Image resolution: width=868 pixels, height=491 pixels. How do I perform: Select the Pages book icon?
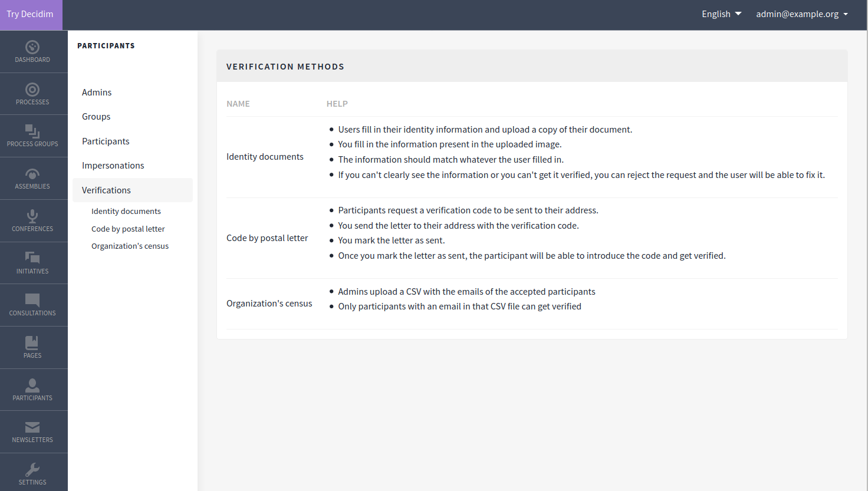(x=32, y=343)
